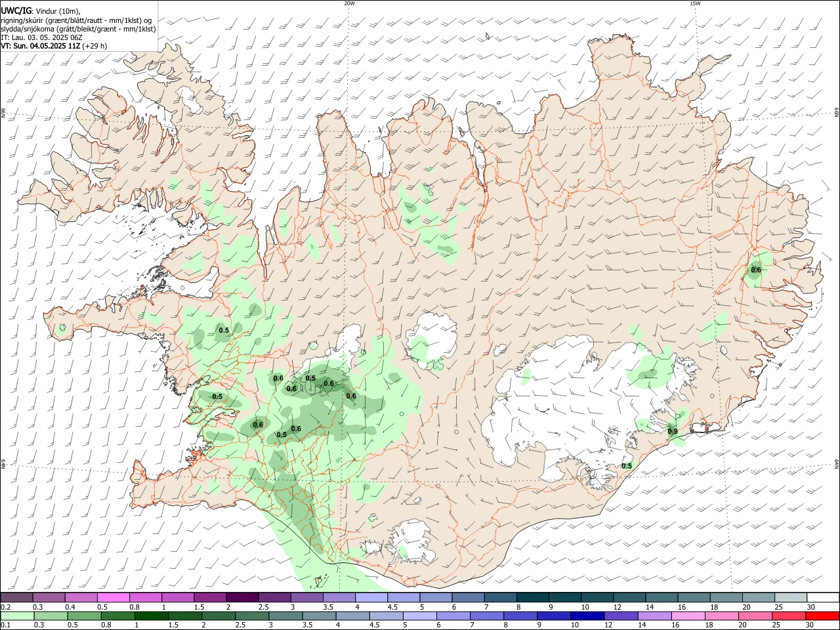Click the '30' label in the upper legend
Image resolution: width=840 pixels, height=630 pixels.
[810, 607]
